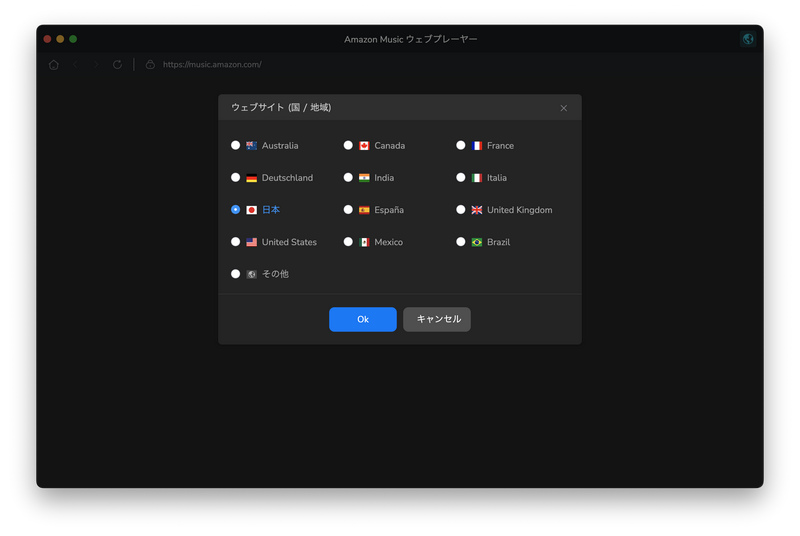800x536 pixels.
Task: Choose the その他 radio option
Action: coord(235,274)
